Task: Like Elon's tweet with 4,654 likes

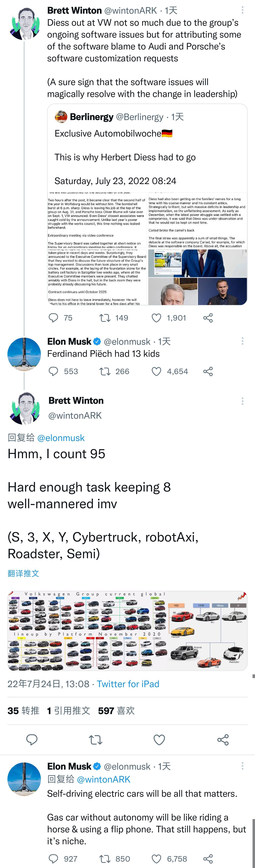Action: pos(156,371)
